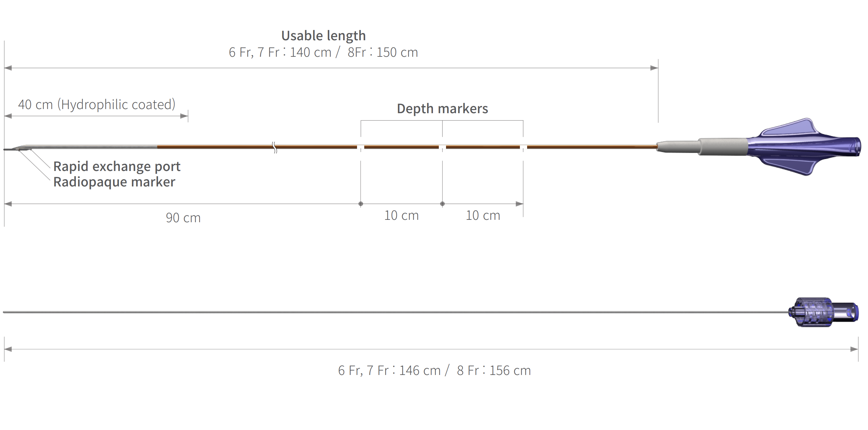This screenshot has height=430, width=868.
Task: Click the "40 cm (Hydrophilic coated)" text
Action: click(97, 105)
